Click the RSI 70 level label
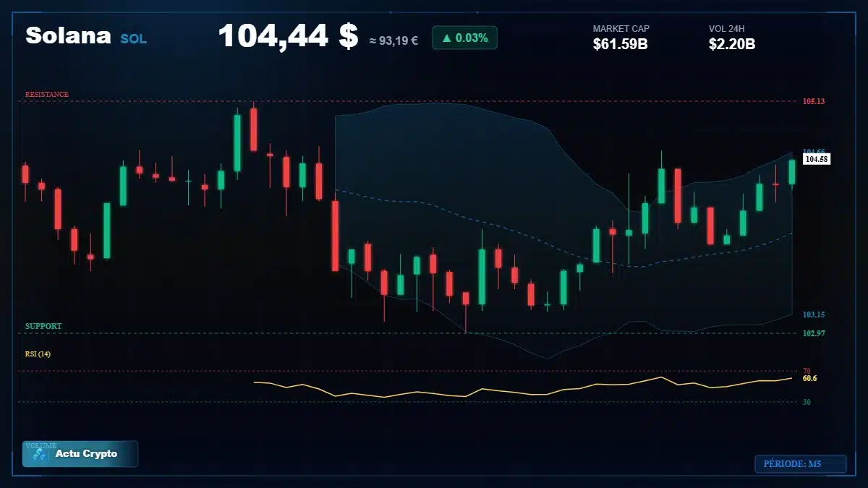The height and width of the screenshot is (488, 868). [x=807, y=371]
